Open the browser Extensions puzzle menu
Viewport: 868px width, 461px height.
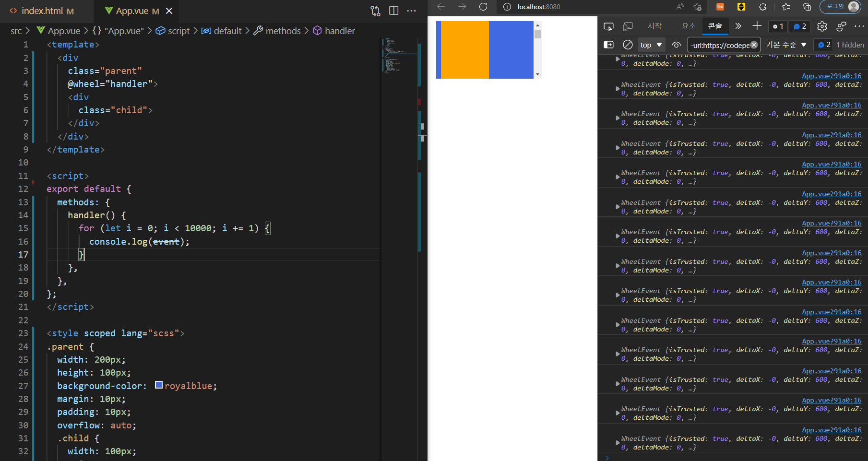pos(762,7)
